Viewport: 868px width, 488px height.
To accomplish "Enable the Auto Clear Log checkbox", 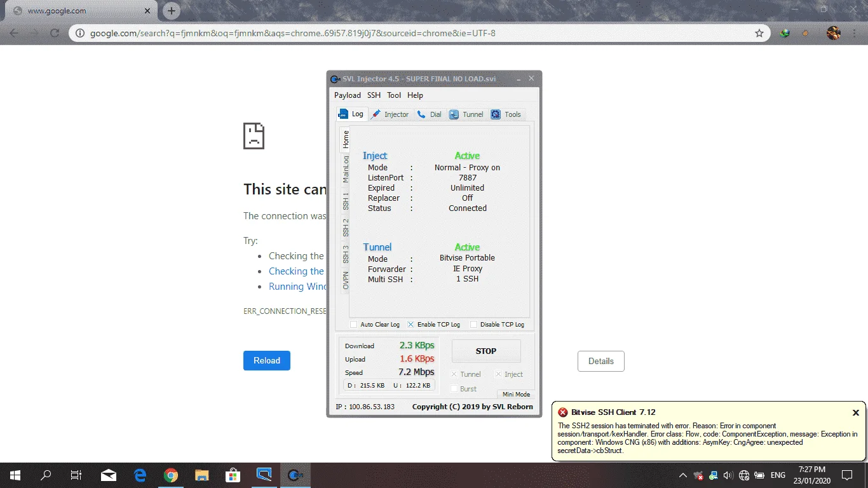I will click(354, 325).
